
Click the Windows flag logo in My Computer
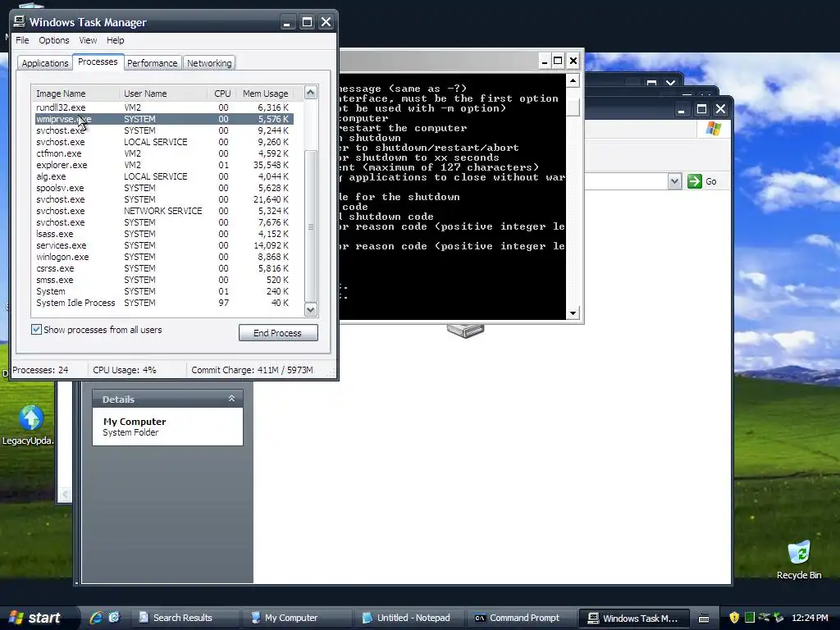tap(714, 129)
